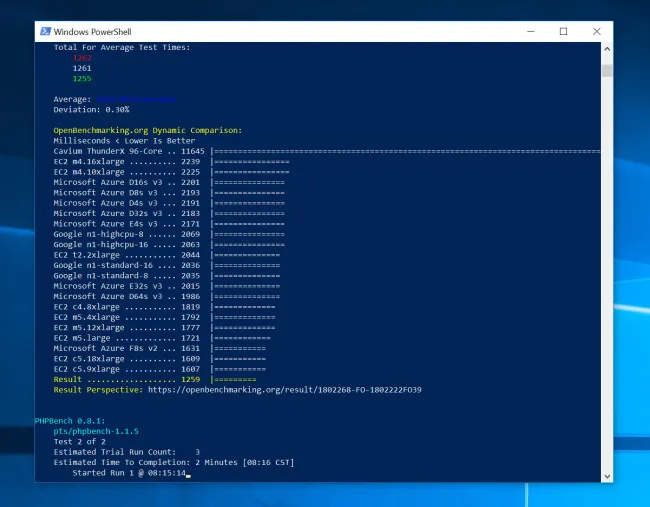Click 'Microsoft Azure D64s v3' row

pos(167,296)
